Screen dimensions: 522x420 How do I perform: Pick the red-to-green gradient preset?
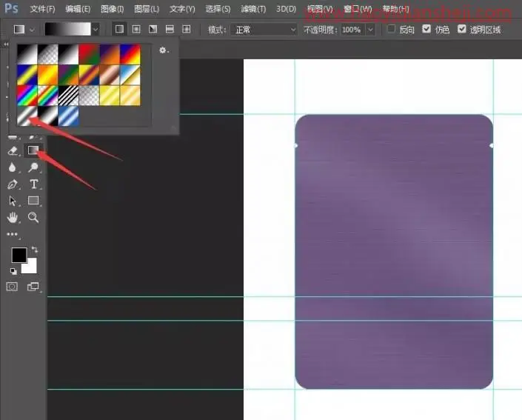click(89, 54)
